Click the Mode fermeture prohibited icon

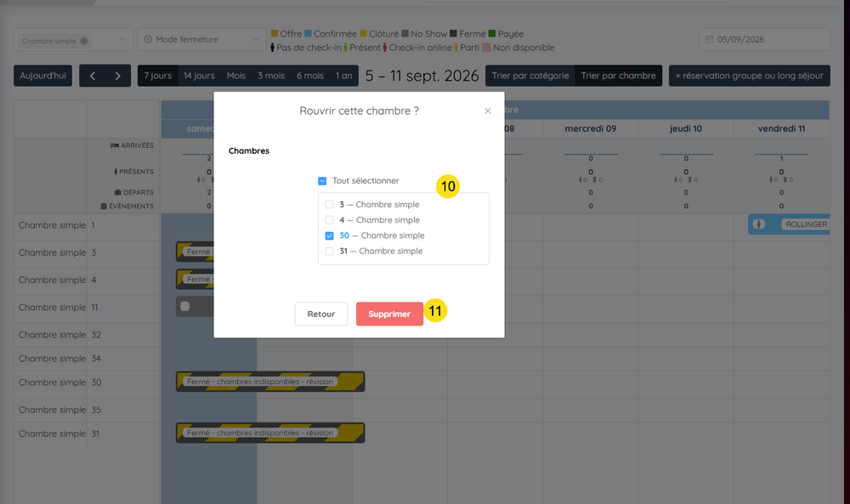pyautogui.click(x=148, y=40)
